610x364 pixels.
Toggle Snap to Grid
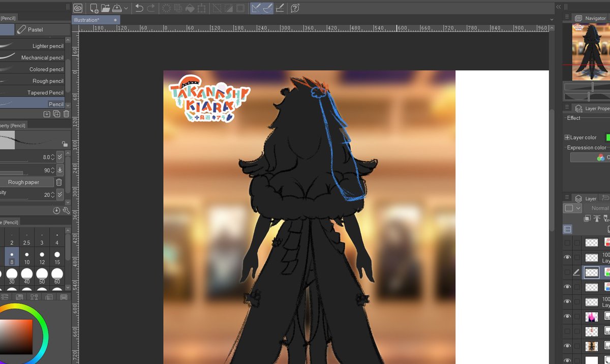tap(280, 8)
